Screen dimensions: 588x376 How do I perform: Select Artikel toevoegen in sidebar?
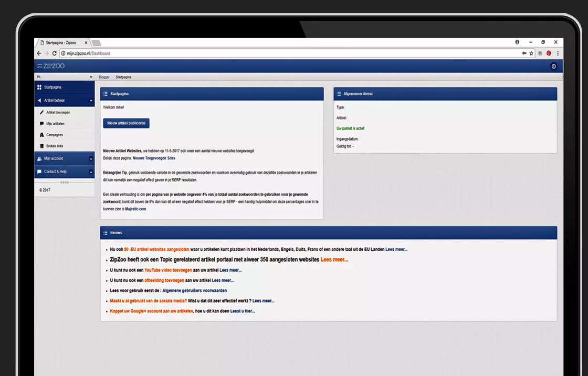coord(58,112)
